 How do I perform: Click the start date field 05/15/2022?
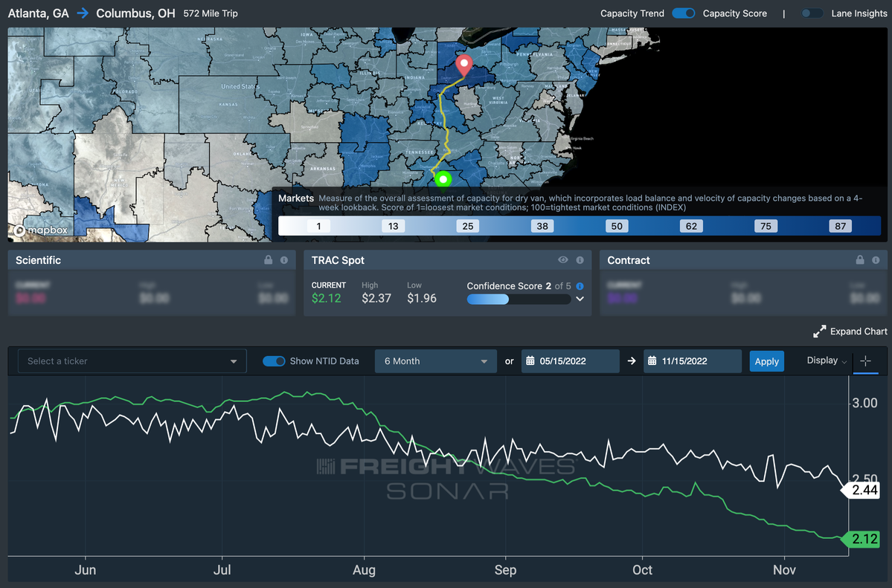coord(571,361)
